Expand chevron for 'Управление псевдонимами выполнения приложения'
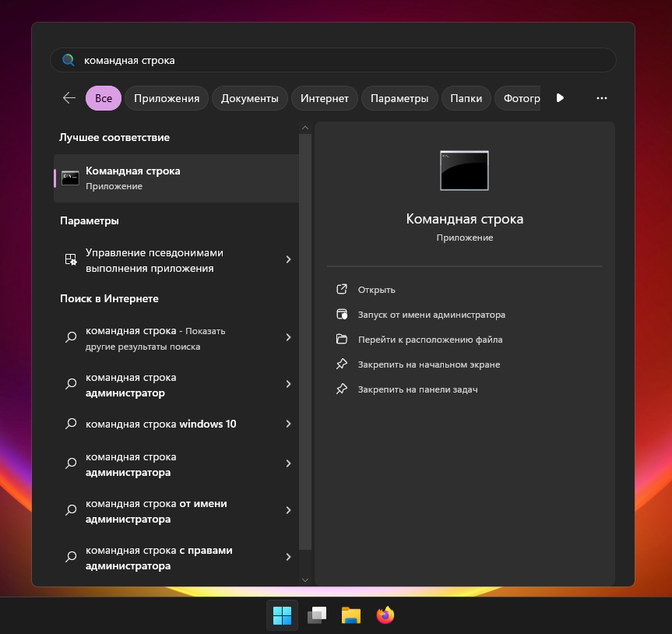 (x=288, y=259)
